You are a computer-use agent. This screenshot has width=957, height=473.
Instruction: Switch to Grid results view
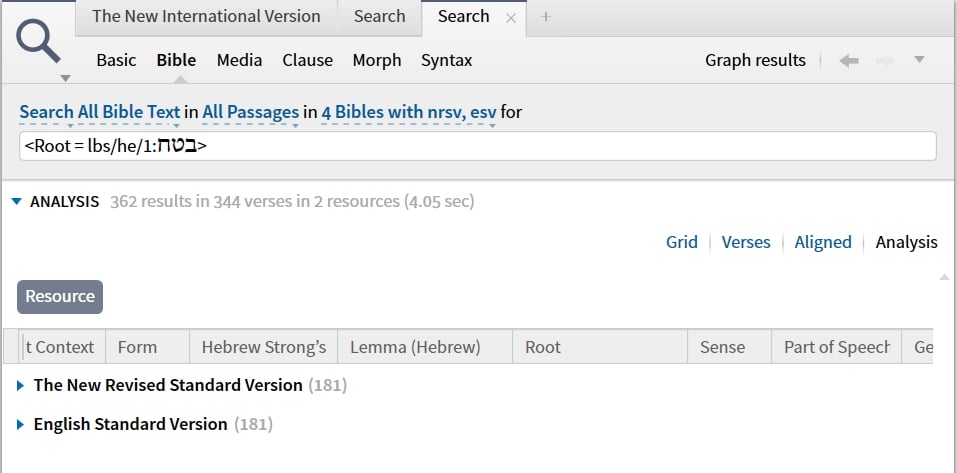tap(681, 242)
